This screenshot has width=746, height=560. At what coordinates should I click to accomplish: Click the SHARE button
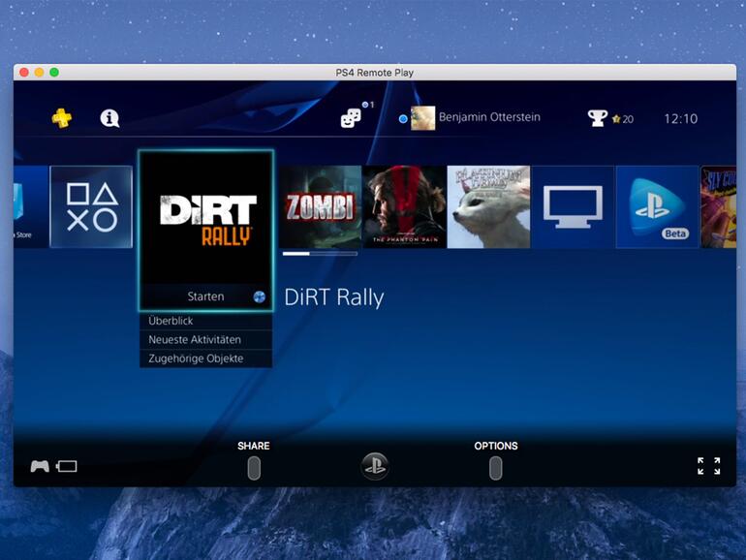pos(254,467)
